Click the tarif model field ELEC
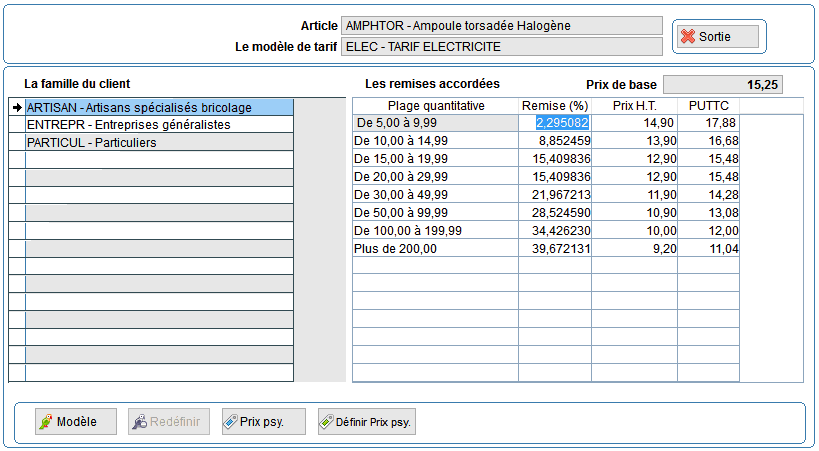819x451 pixels. (501, 46)
